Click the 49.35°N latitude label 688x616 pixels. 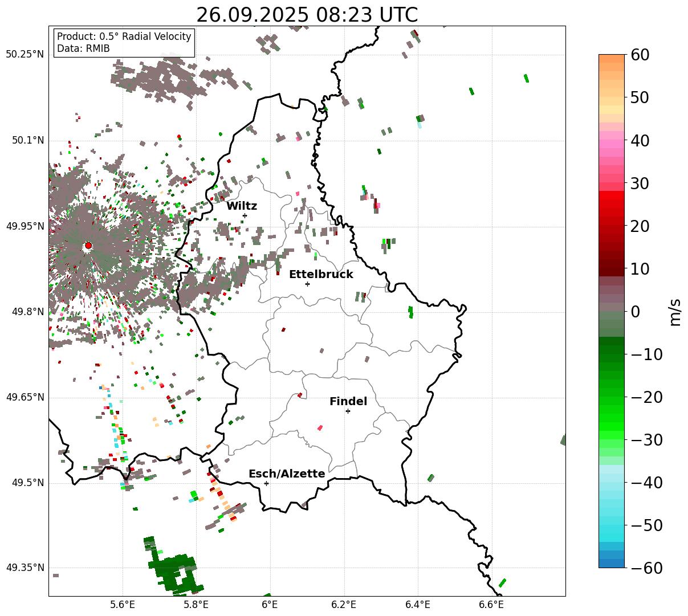tap(25, 568)
